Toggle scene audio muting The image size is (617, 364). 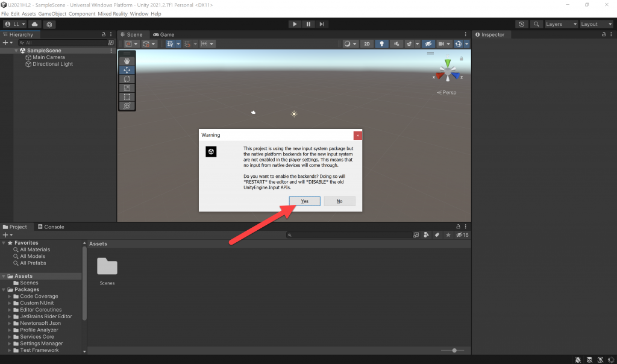tap(396, 43)
